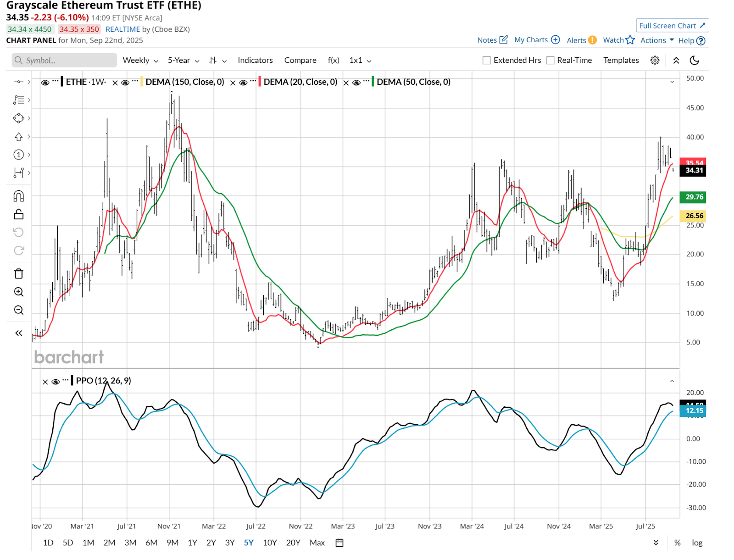Undo the last chart action

18,232
